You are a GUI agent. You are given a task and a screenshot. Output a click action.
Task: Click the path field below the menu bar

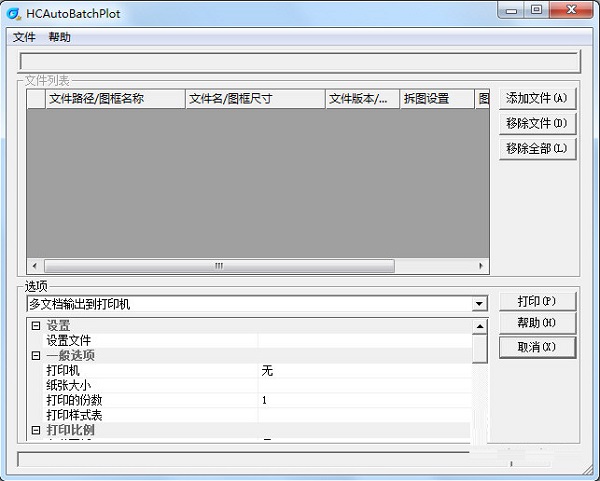point(300,62)
